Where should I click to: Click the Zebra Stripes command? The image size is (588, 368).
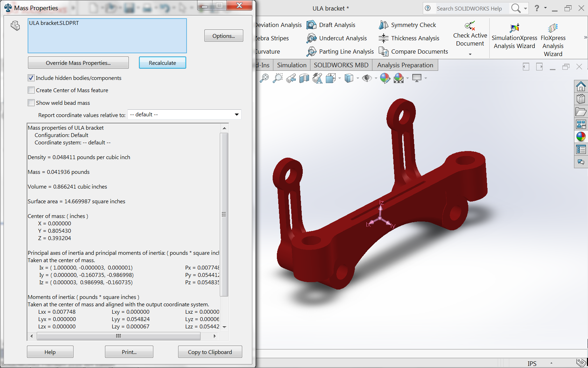272,38
